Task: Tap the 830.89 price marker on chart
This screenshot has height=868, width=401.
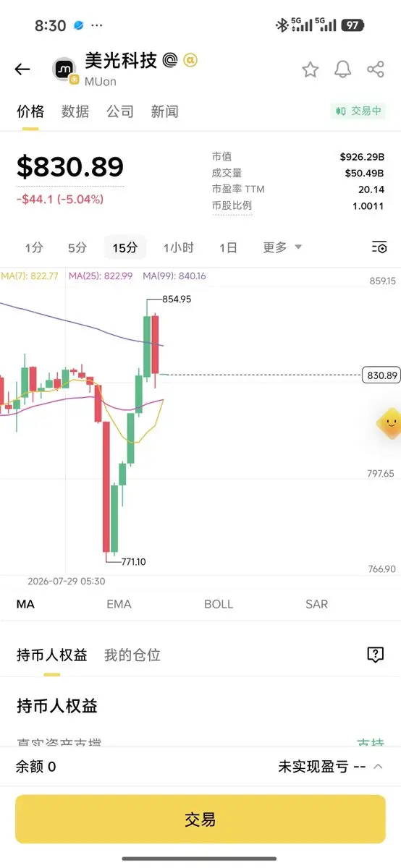Action: point(381,375)
